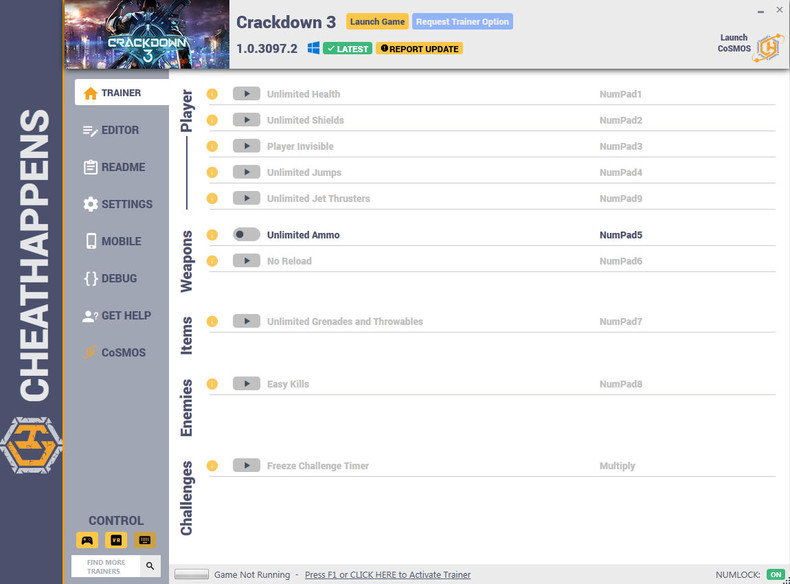Click the Multiply hotkey for Freeze Challenge Timer

pyautogui.click(x=617, y=466)
